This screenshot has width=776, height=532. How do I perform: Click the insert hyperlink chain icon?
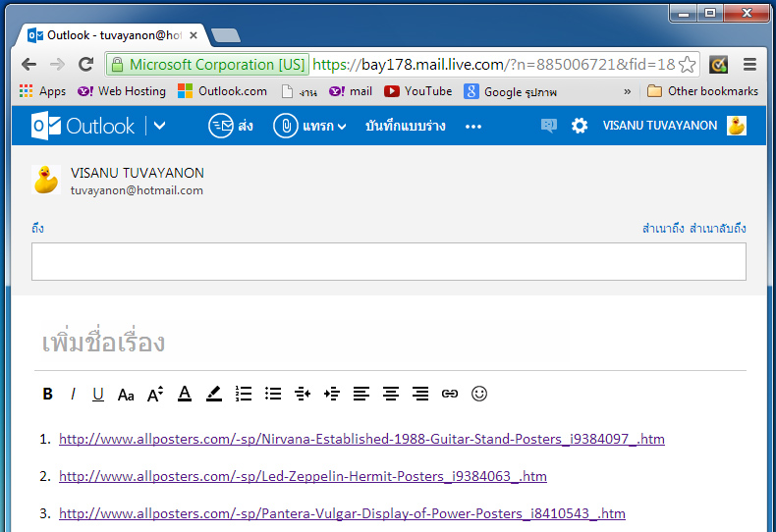coord(450,394)
